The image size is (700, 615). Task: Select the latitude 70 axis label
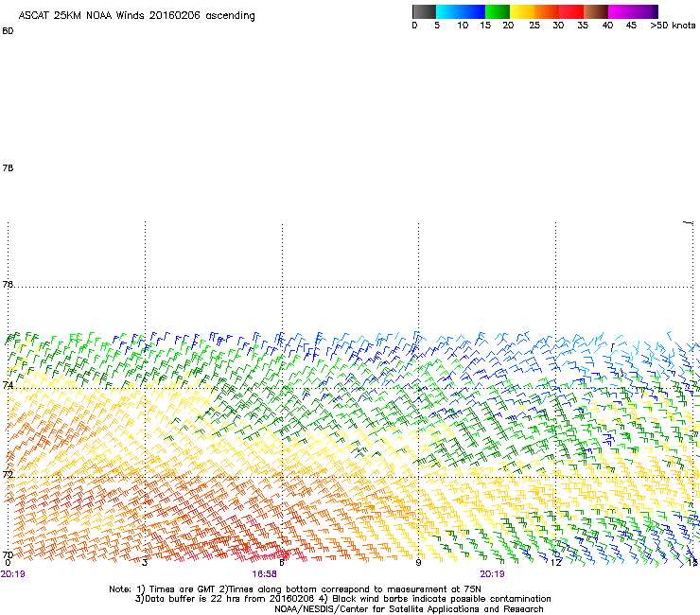click(8, 554)
